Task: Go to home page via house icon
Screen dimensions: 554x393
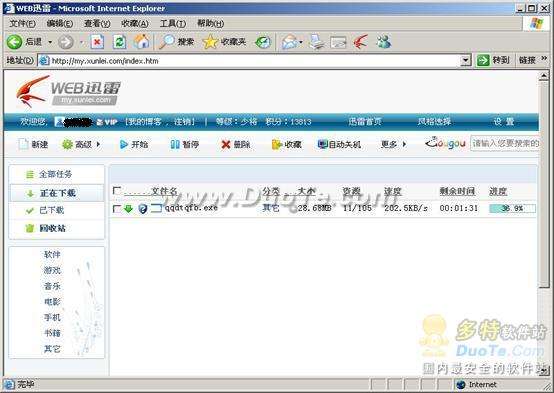Action: [x=142, y=42]
